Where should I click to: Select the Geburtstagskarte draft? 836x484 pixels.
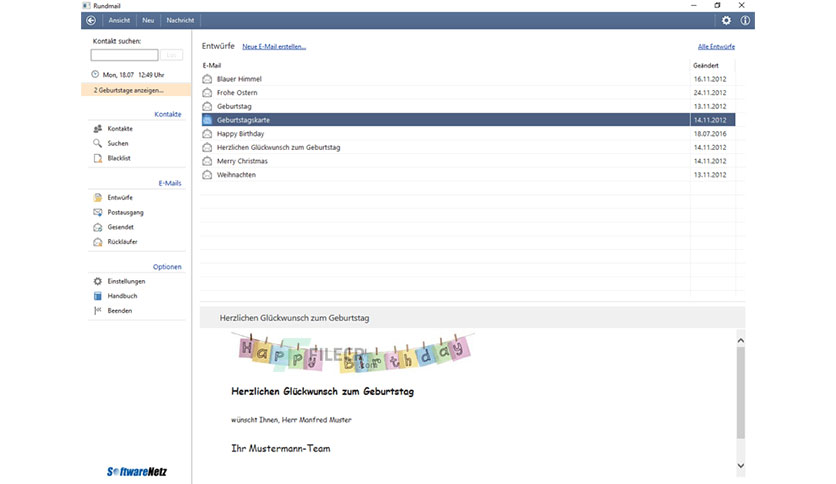[x=468, y=120]
